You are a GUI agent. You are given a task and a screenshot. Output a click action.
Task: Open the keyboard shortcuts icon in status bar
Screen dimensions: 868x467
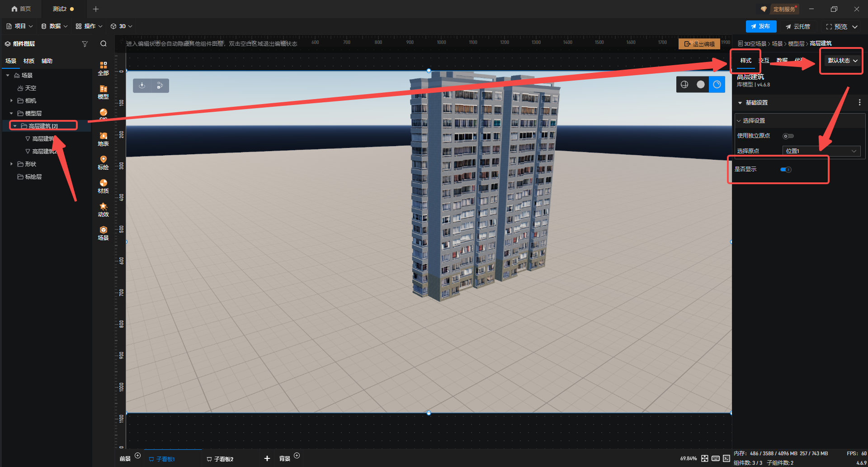(x=715, y=458)
